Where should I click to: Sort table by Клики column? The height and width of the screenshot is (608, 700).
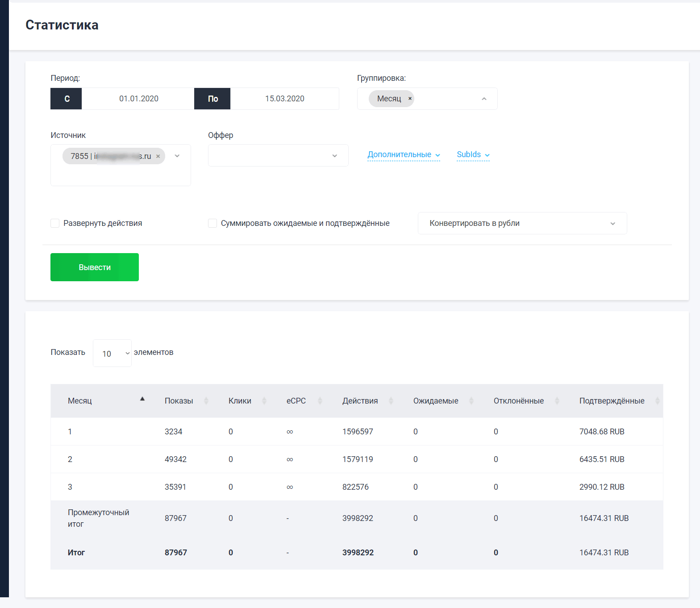tap(264, 401)
